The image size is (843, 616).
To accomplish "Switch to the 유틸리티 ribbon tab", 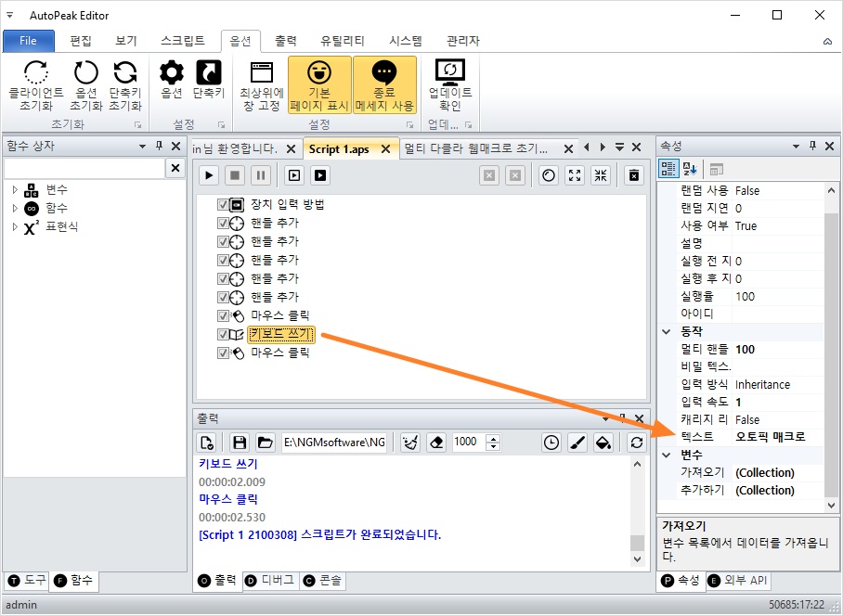I will tap(342, 41).
